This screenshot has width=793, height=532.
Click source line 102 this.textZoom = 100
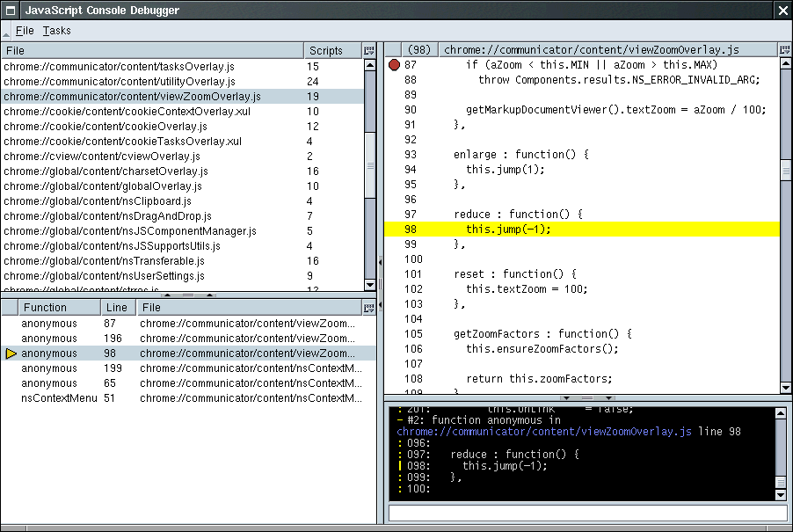click(x=582, y=288)
